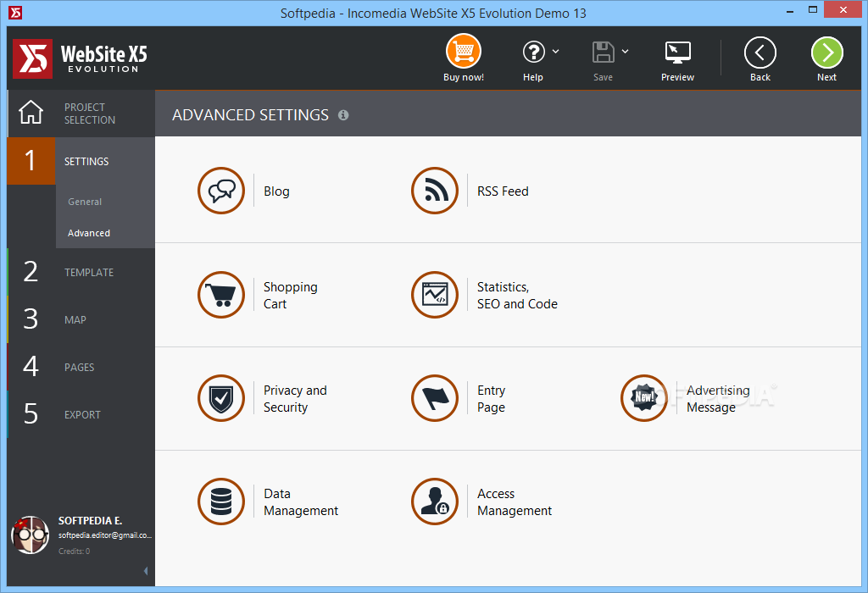The height and width of the screenshot is (593, 868).
Task: Open the Preview monitor icon
Action: [677, 53]
